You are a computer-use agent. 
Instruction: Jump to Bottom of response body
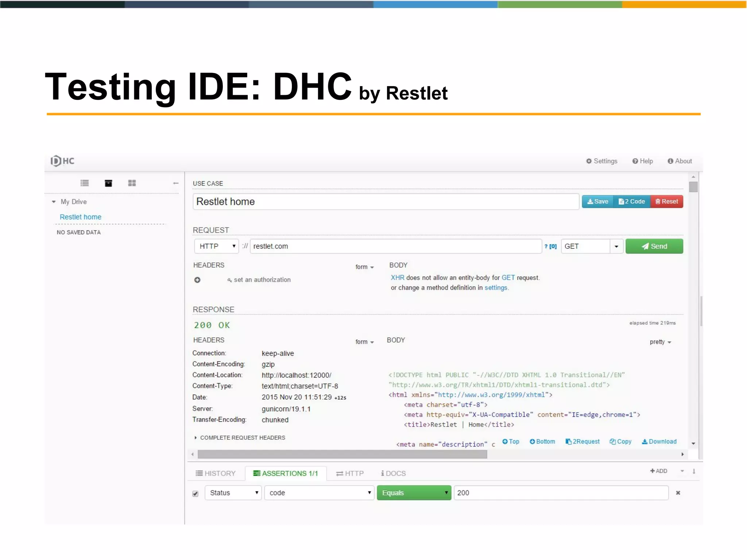(x=542, y=442)
